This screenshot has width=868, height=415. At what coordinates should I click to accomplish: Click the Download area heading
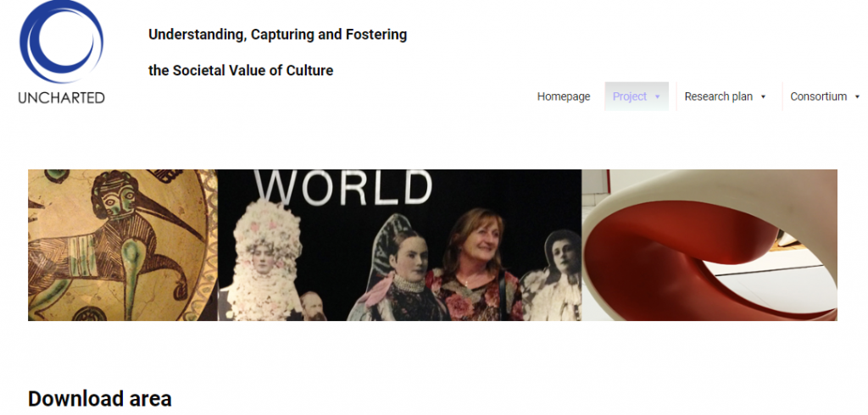(x=100, y=398)
